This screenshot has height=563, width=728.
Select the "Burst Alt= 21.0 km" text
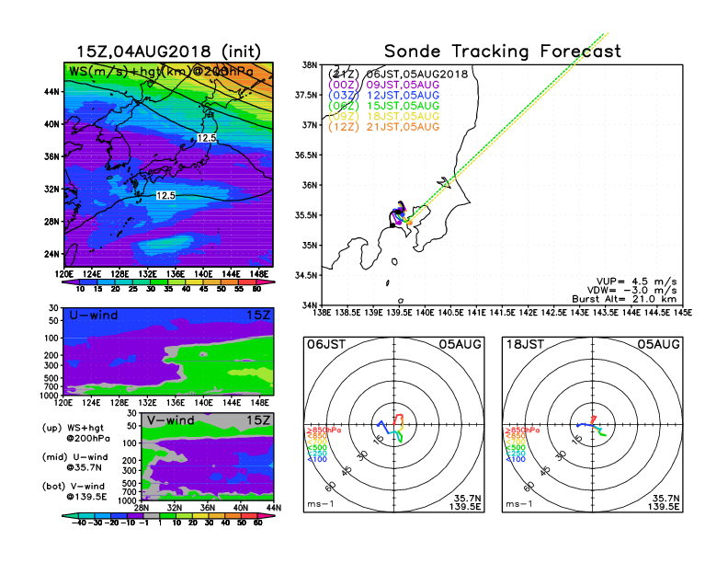[x=624, y=299]
